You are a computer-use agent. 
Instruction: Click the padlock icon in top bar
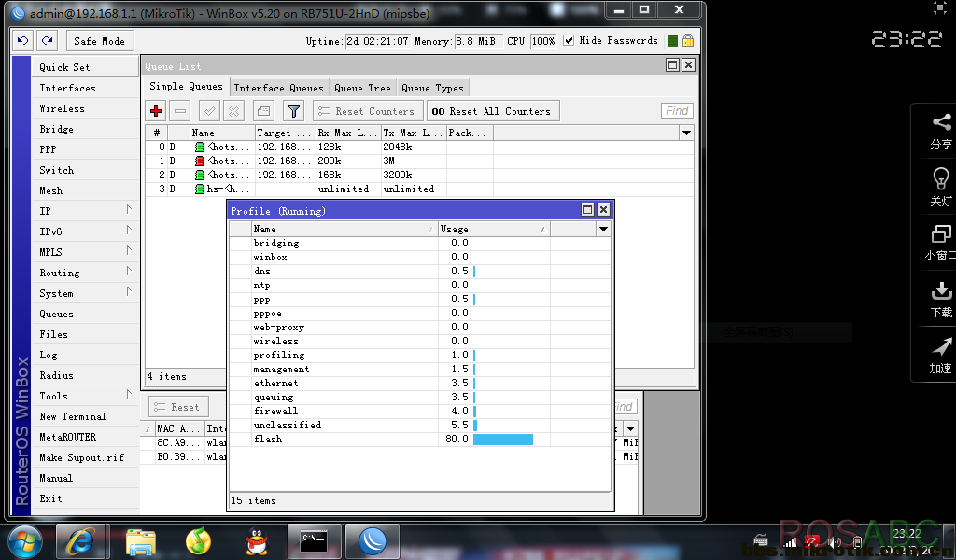(x=688, y=41)
